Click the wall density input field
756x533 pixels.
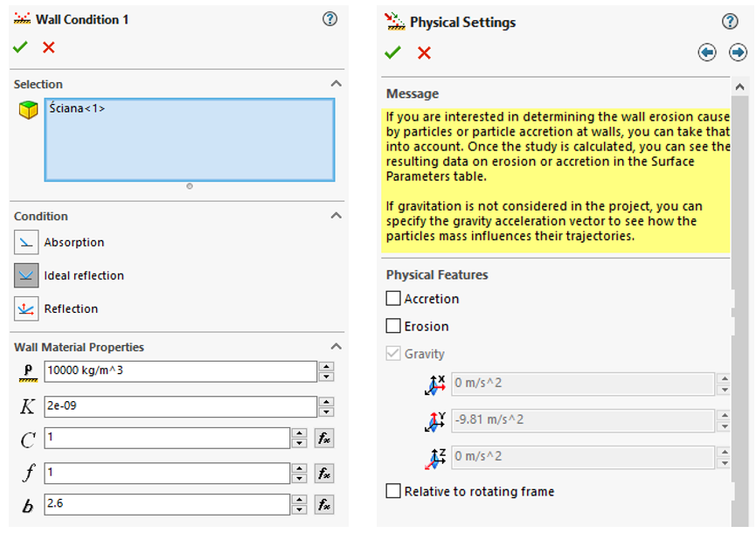[x=179, y=371]
